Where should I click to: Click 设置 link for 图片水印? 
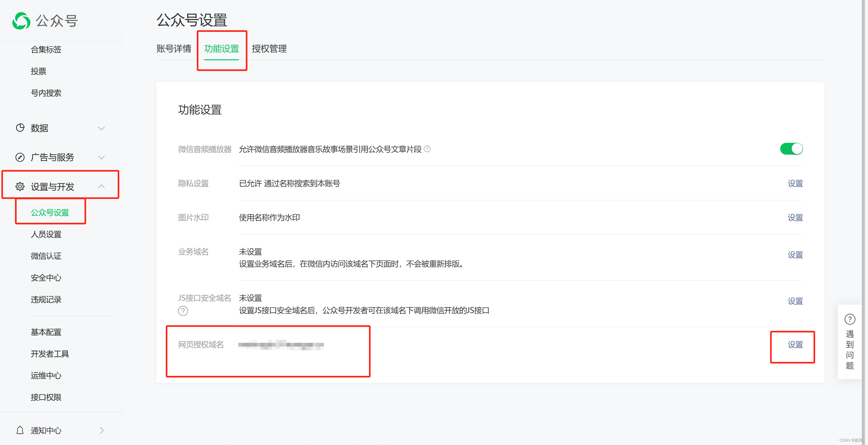pyautogui.click(x=795, y=218)
